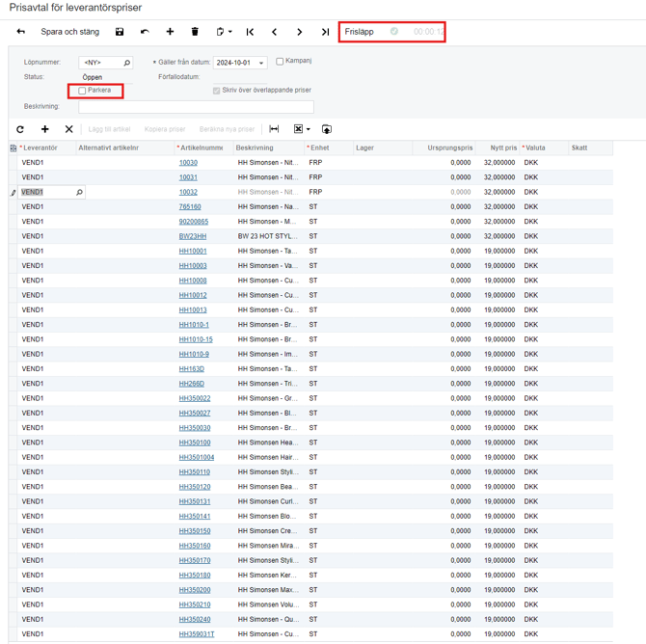Expand the clipboard actions dropdown
Image resolution: width=646 pixels, height=644 pixels.
230,32
